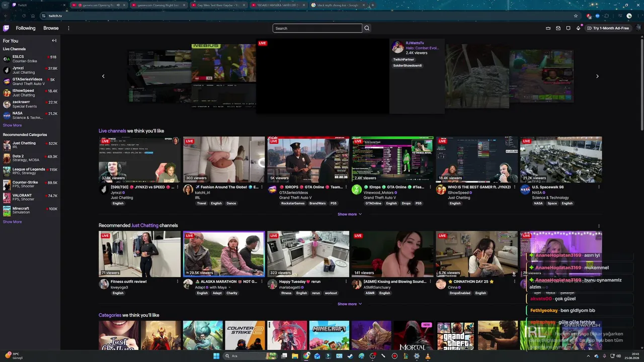Screen dimensions: 644x362
Task: Open IShowSpeed channel in sidebar
Action: pyautogui.click(x=30, y=93)
